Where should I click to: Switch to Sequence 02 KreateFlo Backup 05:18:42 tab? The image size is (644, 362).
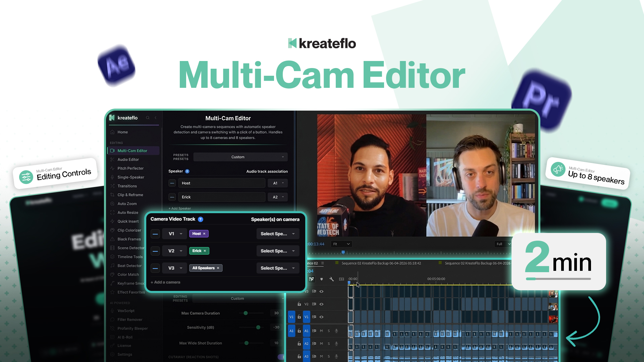[381, 263]
